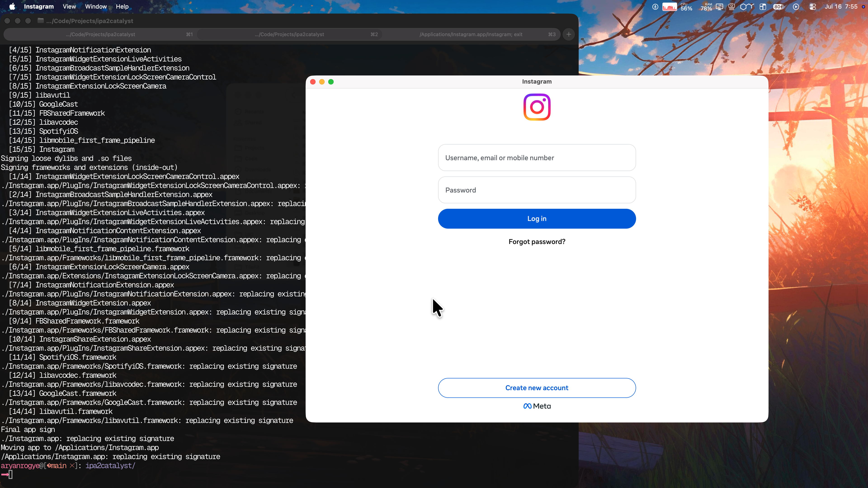
Task: Open the Apple menu
Action: (12, 6)
